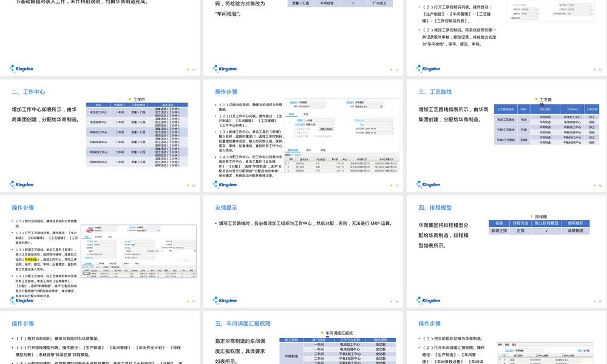Click the Kingdee logo on slide 14
The image size is (607, 364).
(22, 184)
